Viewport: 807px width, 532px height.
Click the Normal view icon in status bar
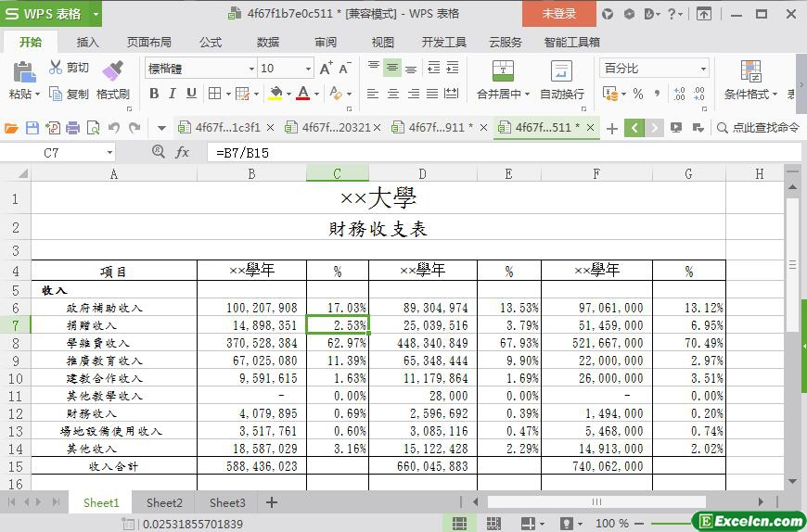point(459,524)
